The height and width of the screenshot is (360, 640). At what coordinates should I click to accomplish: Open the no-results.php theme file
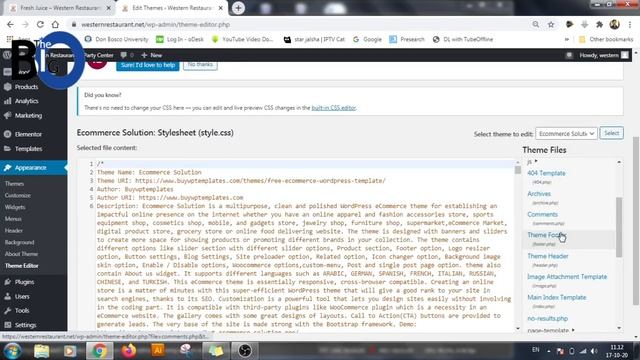547,318
